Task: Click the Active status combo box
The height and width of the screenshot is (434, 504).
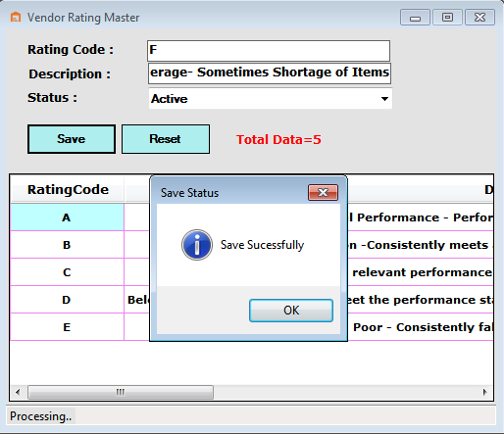Action: point(271,99)
